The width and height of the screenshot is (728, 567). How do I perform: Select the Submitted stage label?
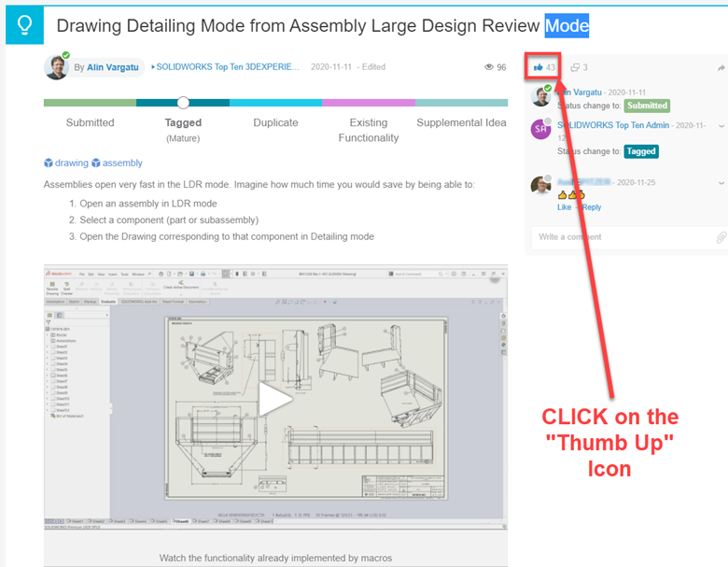[91, 122]
